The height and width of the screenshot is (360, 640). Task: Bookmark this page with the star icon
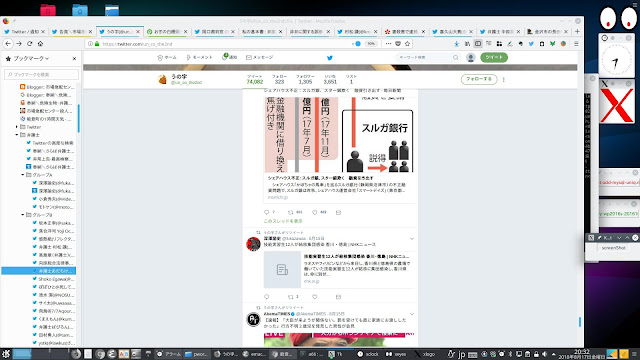point(407,44)
